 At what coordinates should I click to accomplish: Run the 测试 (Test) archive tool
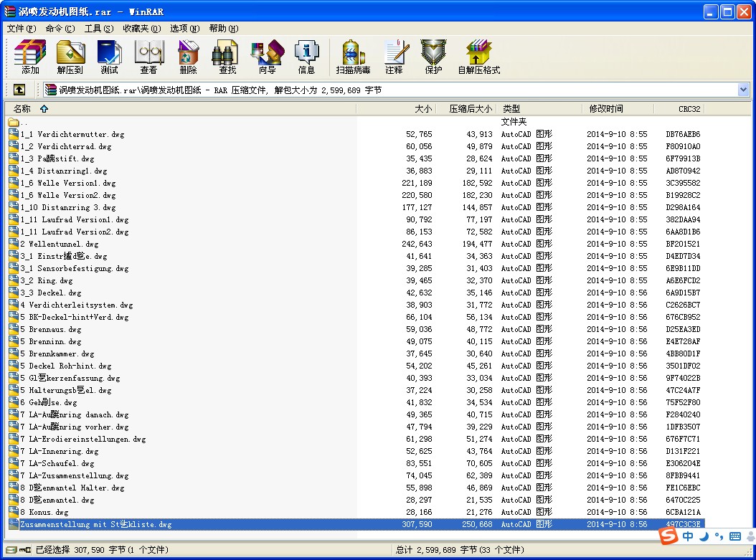pos(110,57)
